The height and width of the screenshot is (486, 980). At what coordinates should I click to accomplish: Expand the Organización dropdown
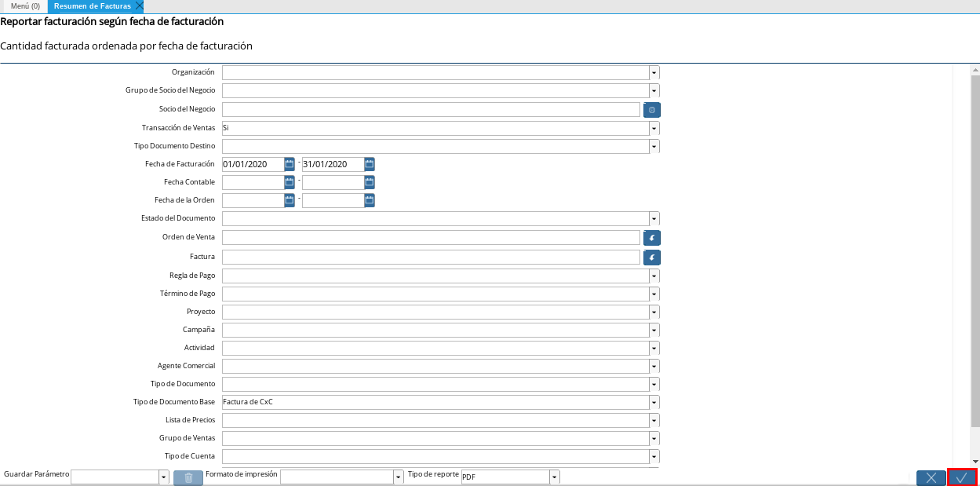pos(654,72)
